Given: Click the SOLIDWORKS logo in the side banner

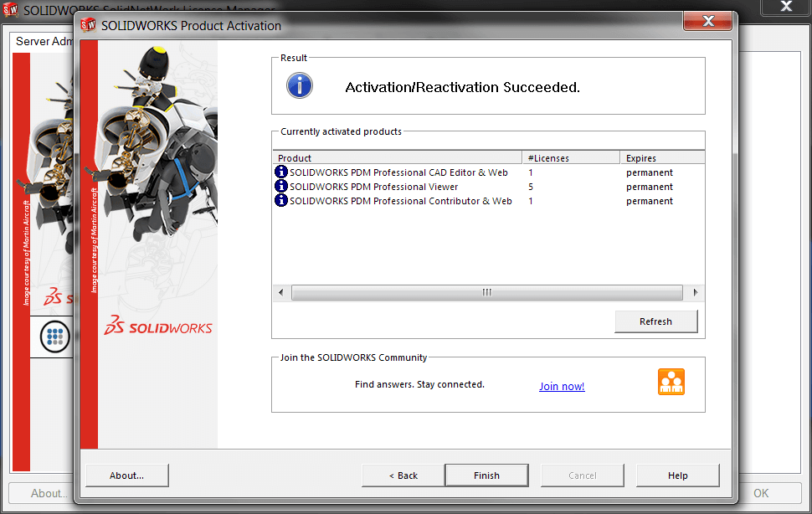Looking at the screenshot, I should tap(158, 326).
